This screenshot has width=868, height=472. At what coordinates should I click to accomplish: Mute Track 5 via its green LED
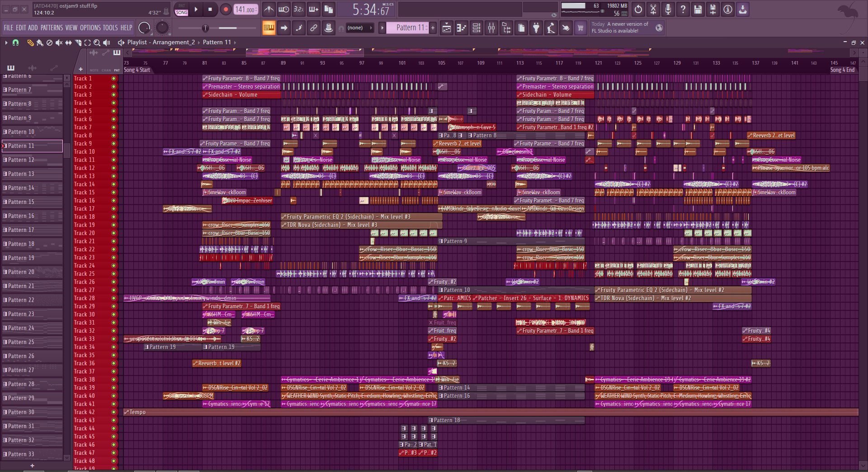113,111
